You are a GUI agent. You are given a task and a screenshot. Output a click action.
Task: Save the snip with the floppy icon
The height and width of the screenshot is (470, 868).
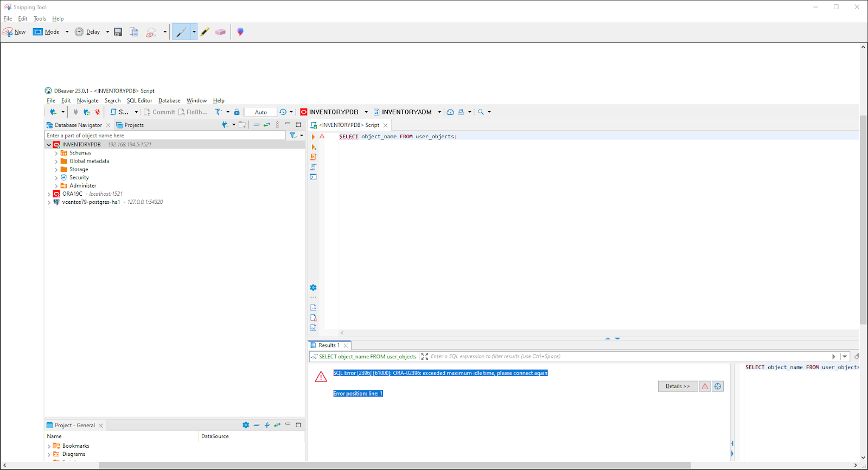[118, 32]
